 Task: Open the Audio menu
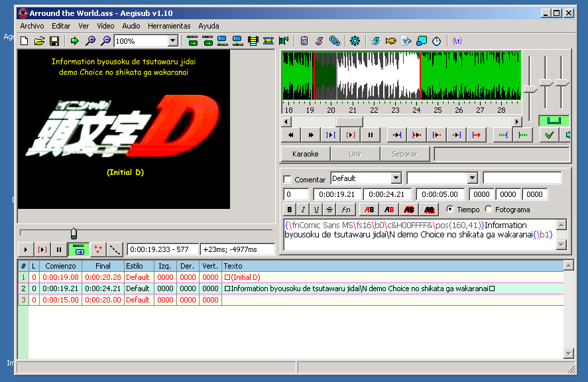click(131, 26)
